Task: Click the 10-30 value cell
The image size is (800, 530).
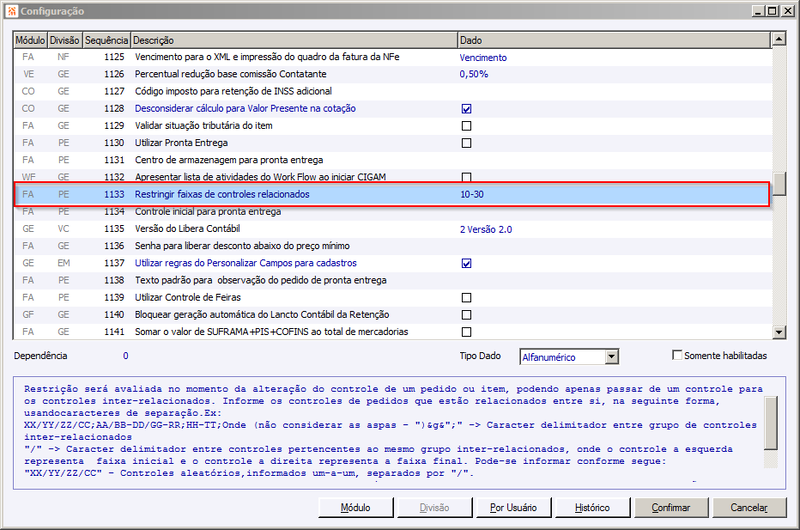Action: click(x=472, y=194)
